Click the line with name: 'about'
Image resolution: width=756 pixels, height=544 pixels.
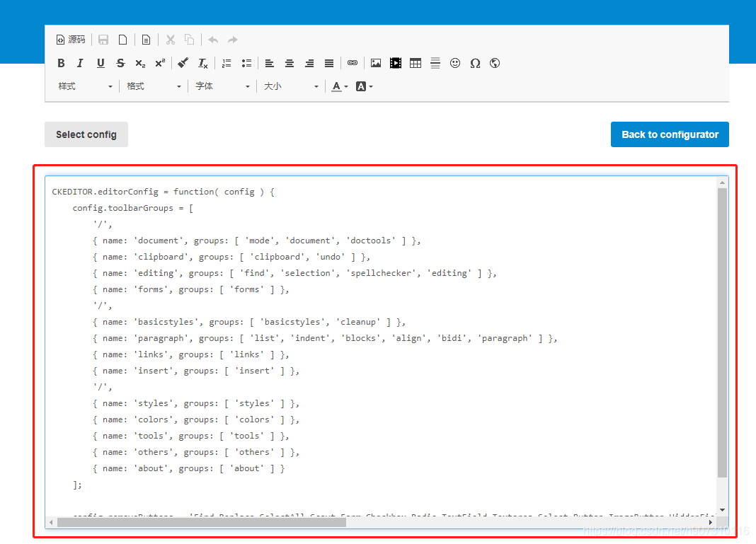tap(188, 468)
